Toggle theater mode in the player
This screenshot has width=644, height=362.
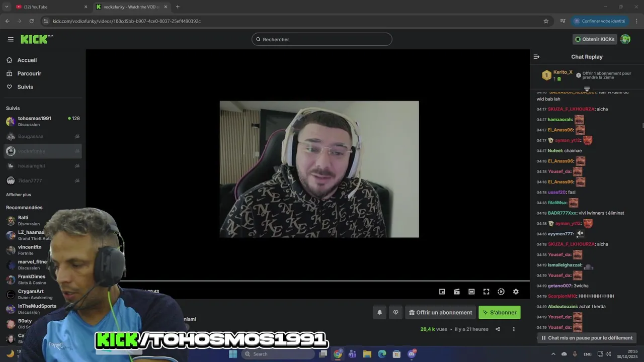pos(471,292)
